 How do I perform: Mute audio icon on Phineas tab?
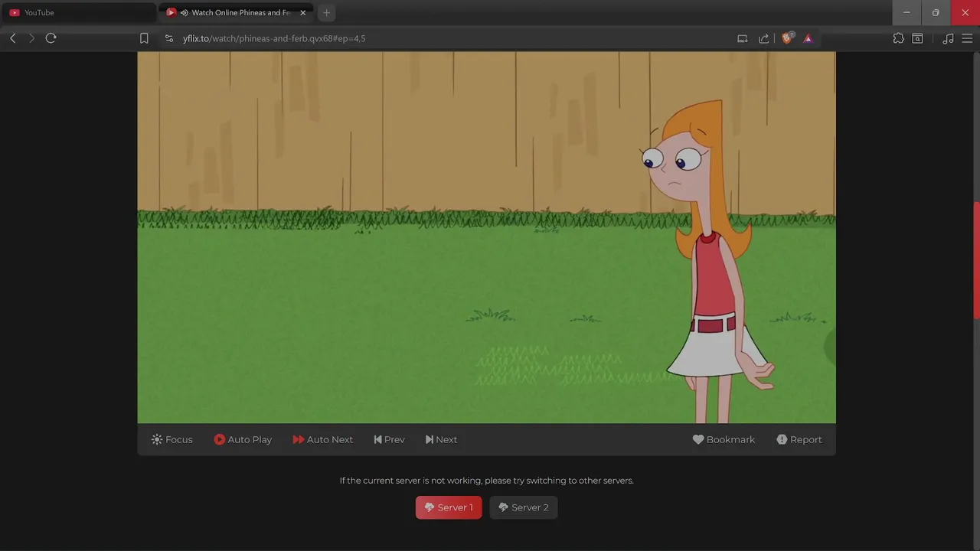(x=184, y=12)
